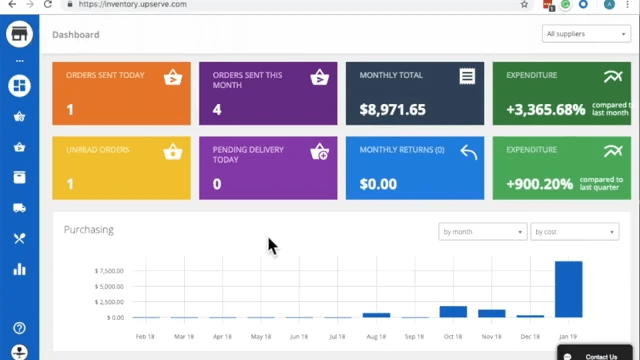Open the shopping basket sidebar icon
This screenshot has height=360, width=640.
point(19,147)
